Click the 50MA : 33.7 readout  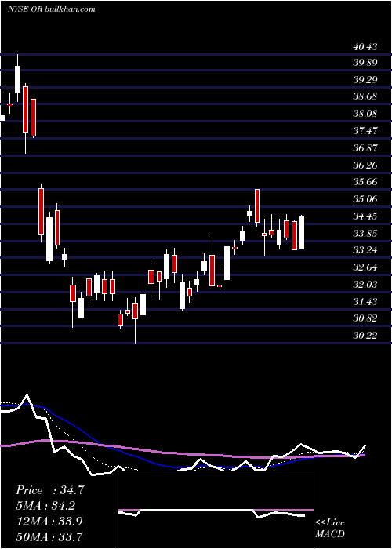[x=50, y=536]
